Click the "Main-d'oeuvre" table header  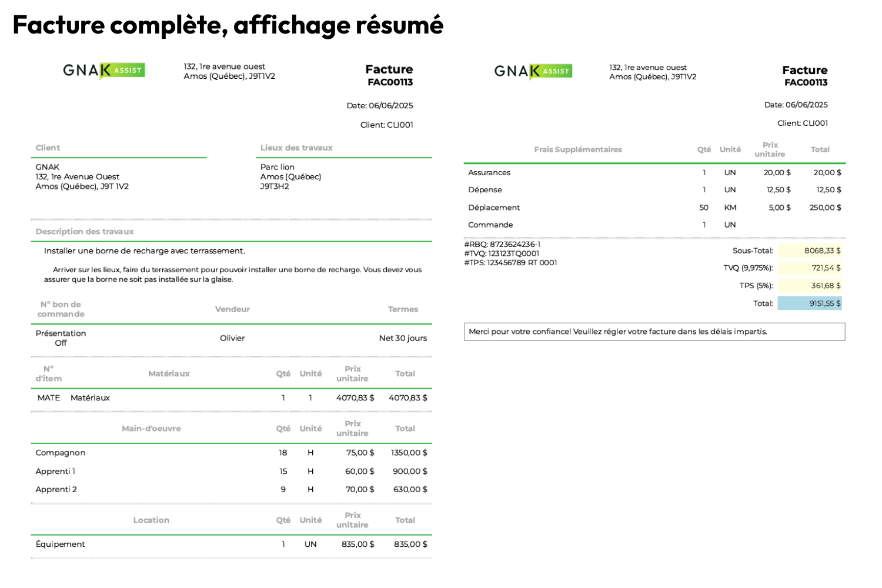151,429
